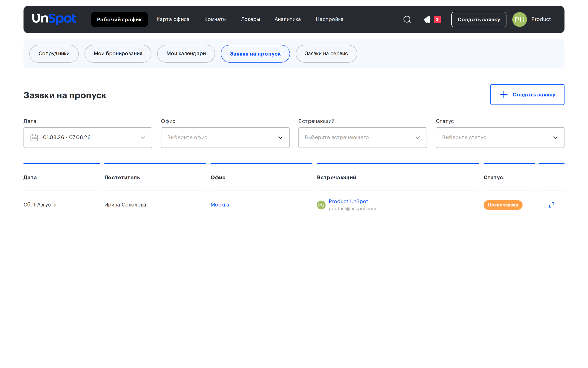The width and height of the screenshot is (588, 368).
Task: Click the Офис column header
Action: (218, 177)
